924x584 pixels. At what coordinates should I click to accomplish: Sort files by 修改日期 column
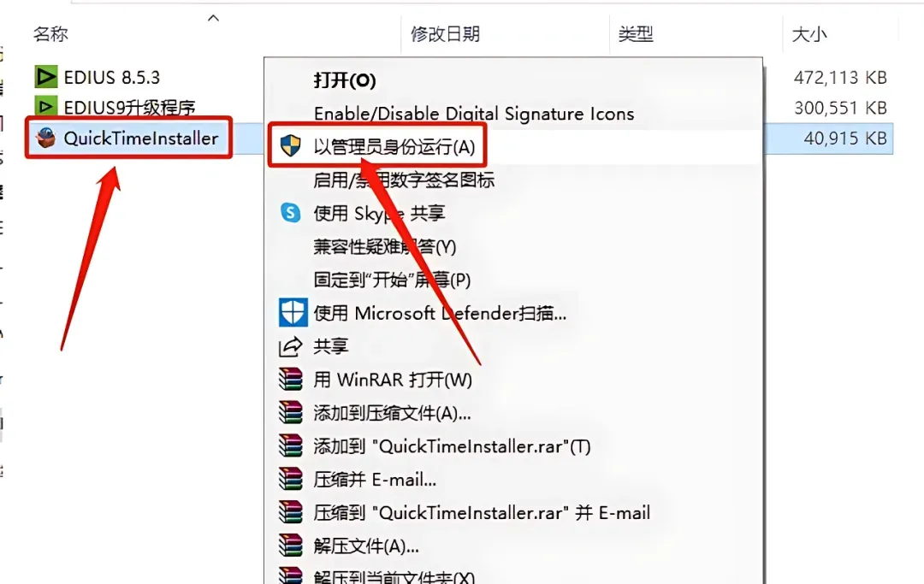pos(446,34)
